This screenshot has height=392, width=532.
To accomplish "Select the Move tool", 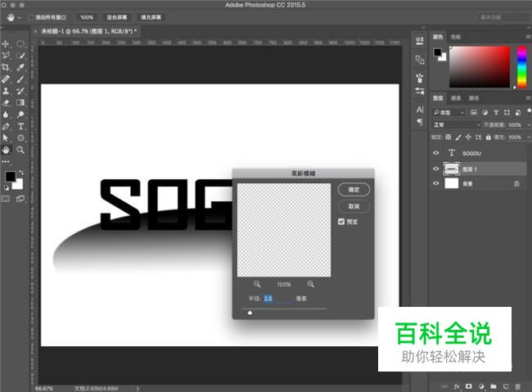I will (6, 43).
